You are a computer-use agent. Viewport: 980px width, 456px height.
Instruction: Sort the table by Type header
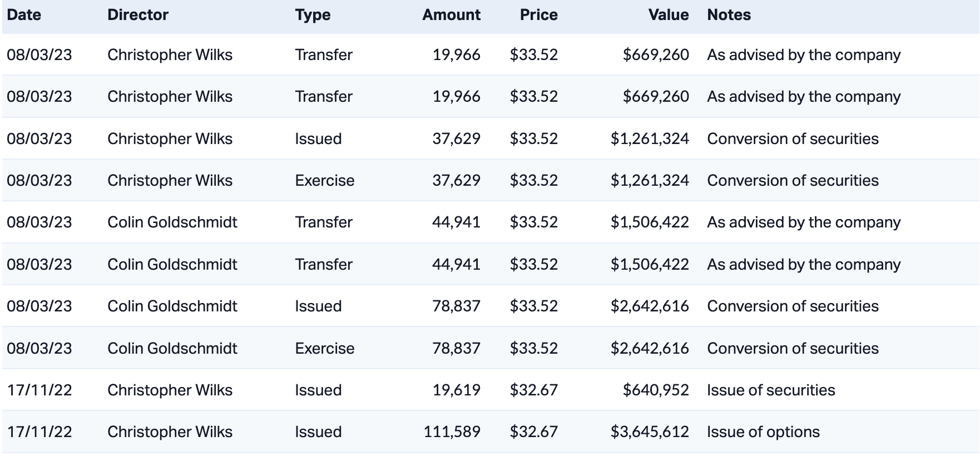click(313, 15)
